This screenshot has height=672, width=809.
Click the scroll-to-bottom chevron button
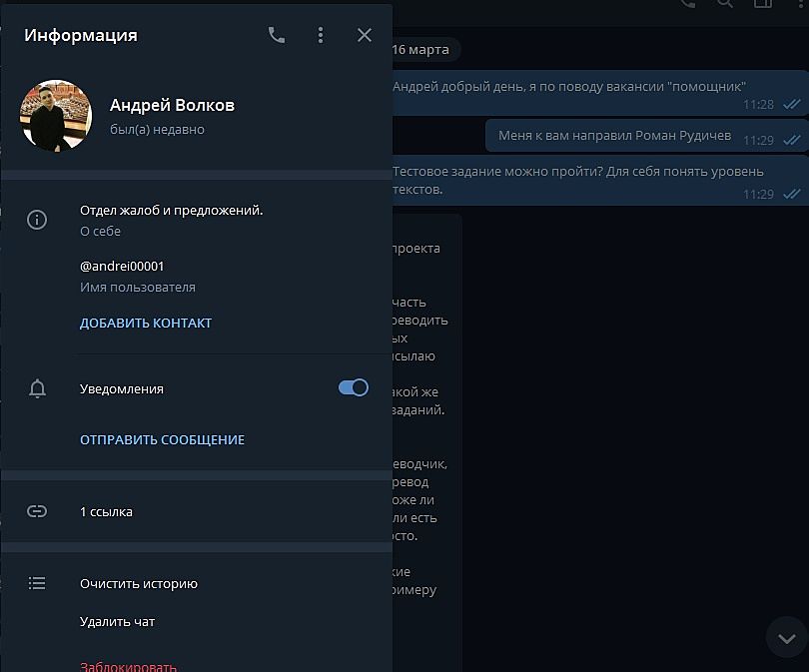(786, 638)
